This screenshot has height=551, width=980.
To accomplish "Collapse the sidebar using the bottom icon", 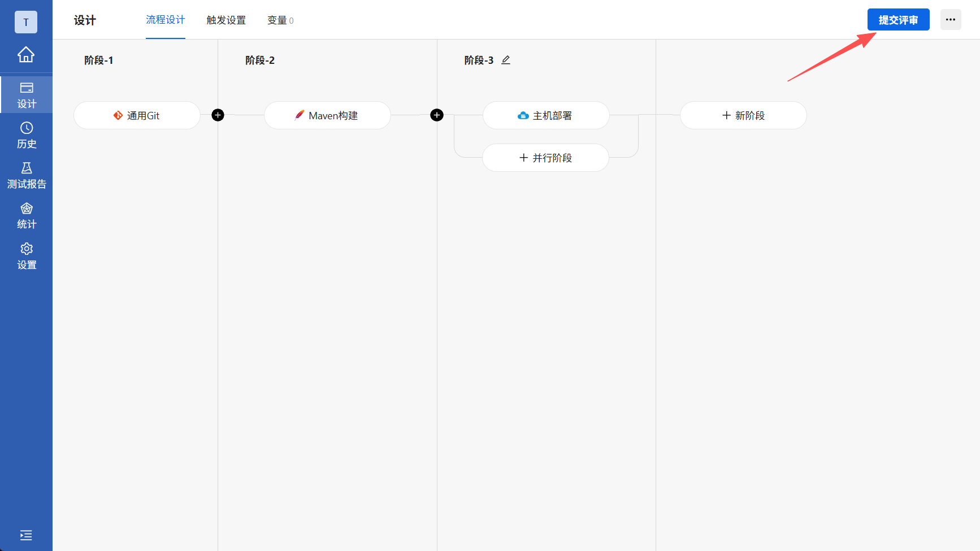I will pyautogui.click(x=26, y=535).
